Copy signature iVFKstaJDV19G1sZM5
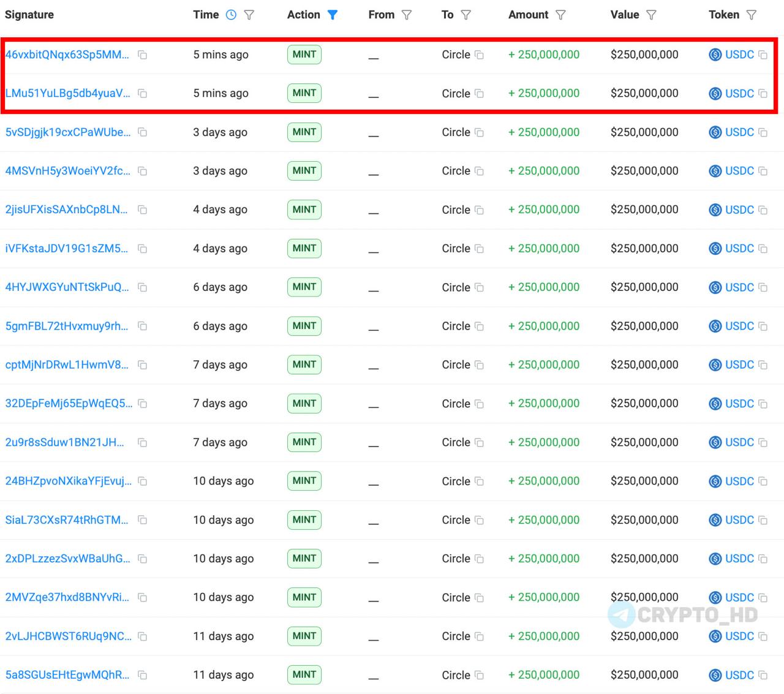Screen dimensions: 784x694 pos(142,248)
